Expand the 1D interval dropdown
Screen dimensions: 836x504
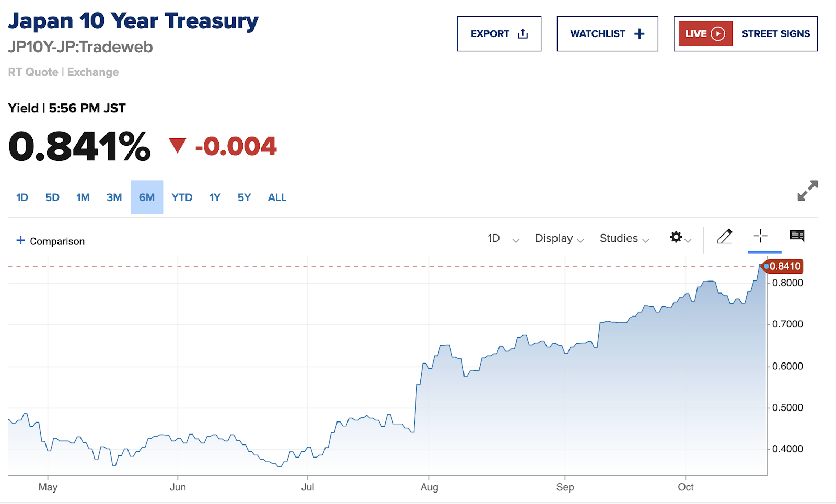pyautogui.click(x=503, y=239)
